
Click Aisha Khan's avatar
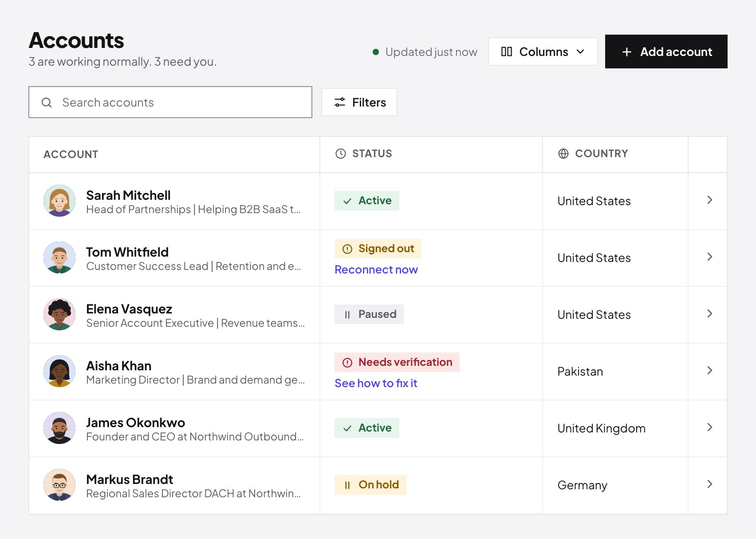click(59, 371)
